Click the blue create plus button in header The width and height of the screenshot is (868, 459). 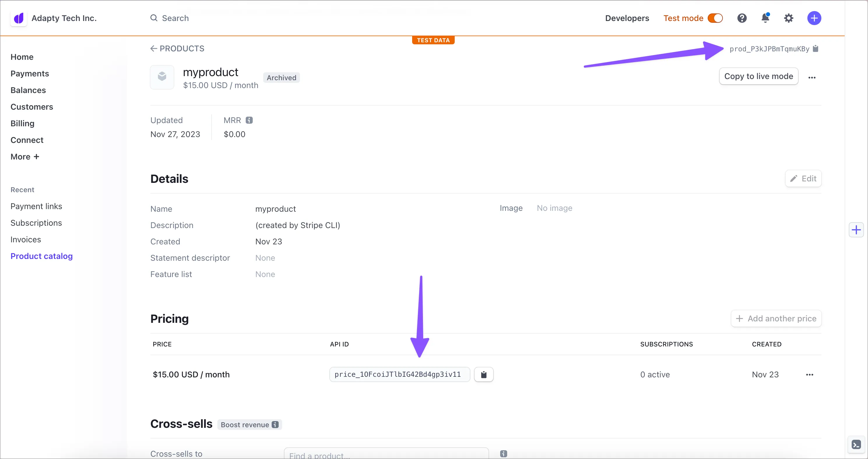[814, 18]
